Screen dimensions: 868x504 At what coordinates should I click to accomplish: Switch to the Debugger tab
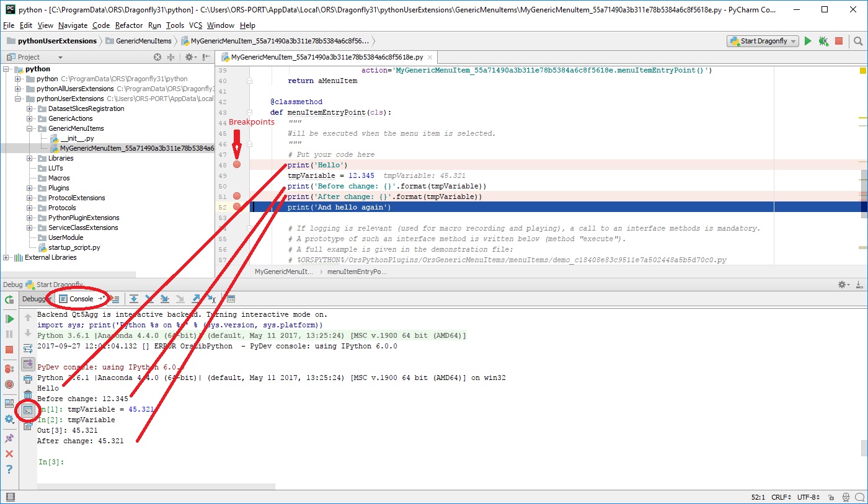[36, 299]
